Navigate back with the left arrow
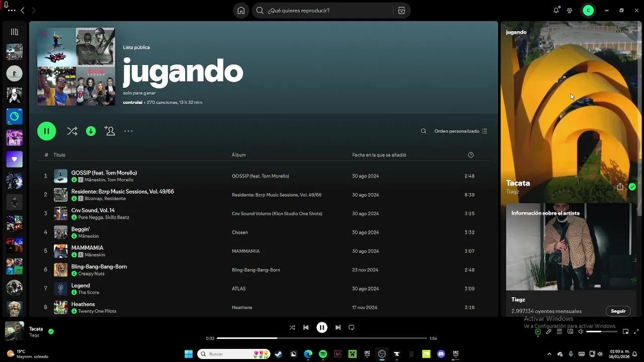 22,11
